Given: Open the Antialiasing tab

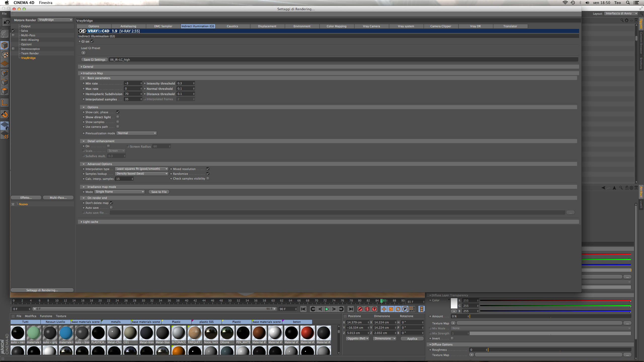Looking at the screenshot, I should click(x=128, y=26).
